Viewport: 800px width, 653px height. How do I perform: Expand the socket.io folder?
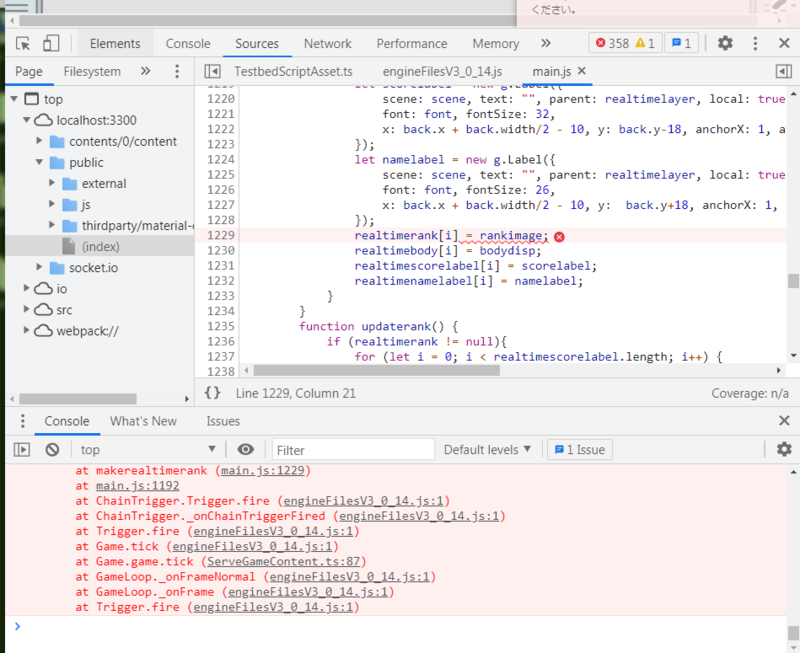[x=39, y=267]
